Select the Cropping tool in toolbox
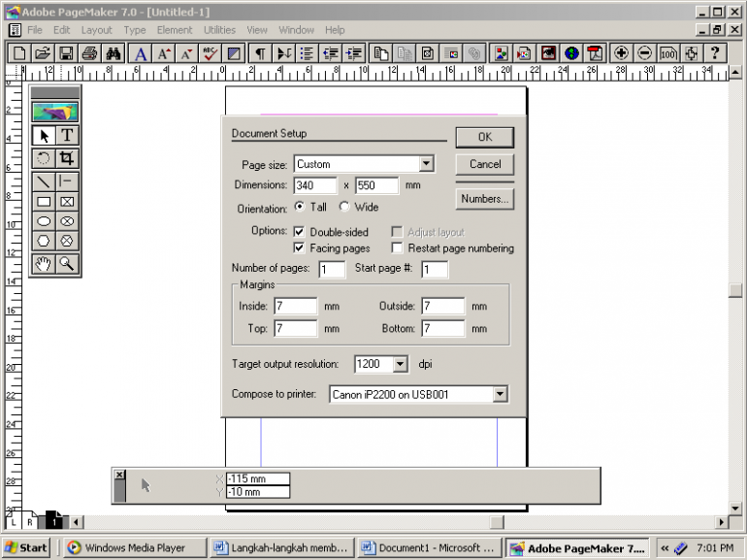The height and width of the screenshot is (560, 747). coord(67,158)
